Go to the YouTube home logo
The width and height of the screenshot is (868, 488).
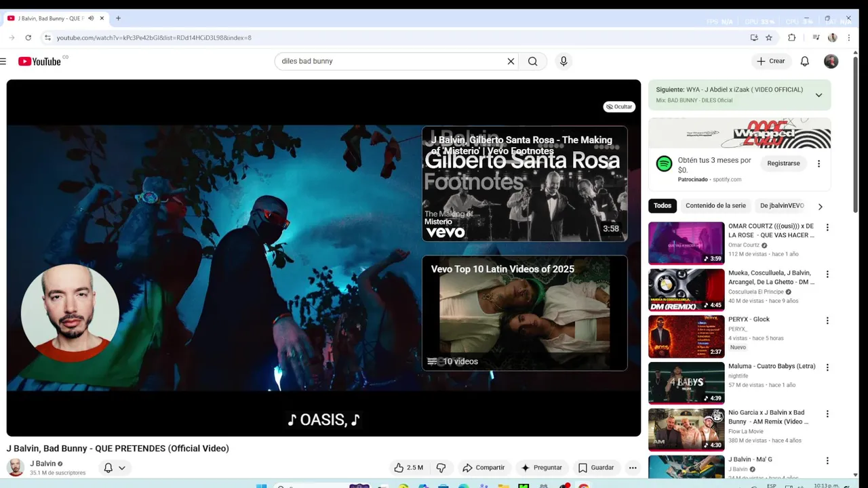tap(39, 61)
